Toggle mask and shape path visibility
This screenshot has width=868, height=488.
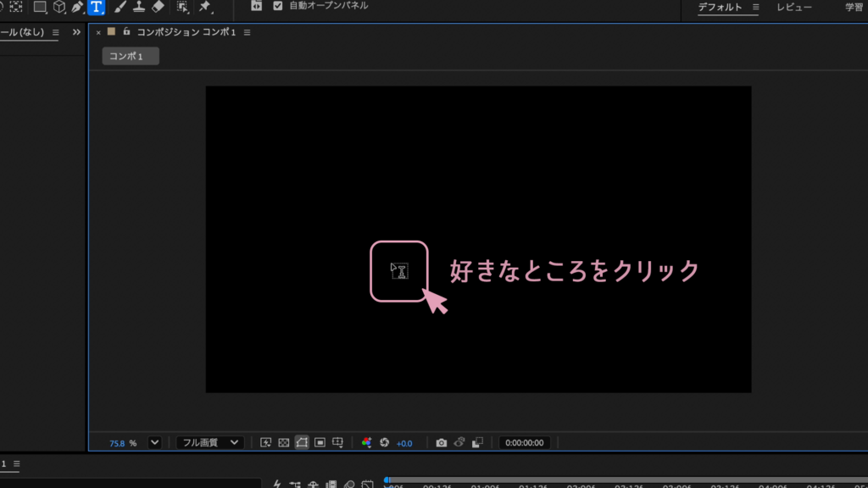(302, 442)
